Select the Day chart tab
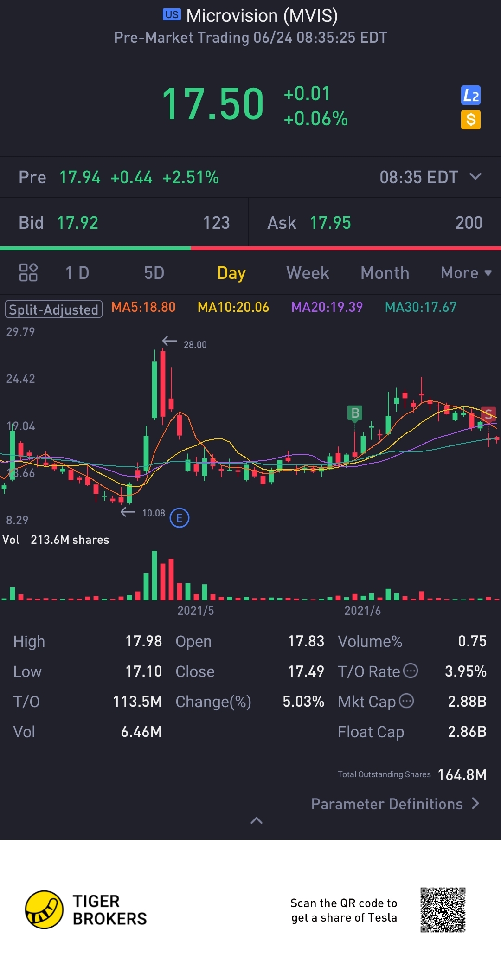The image size is (501, 980). coord(231,273)
